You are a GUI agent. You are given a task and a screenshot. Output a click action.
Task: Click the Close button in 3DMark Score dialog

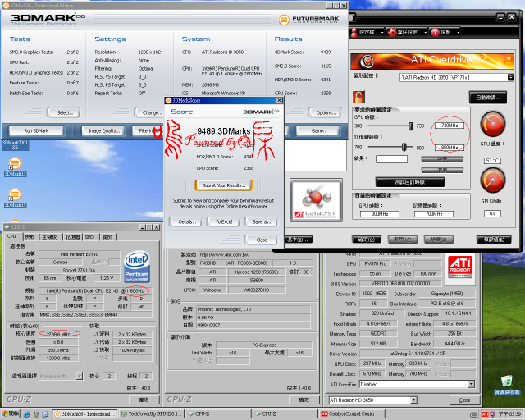click(262, 240)
